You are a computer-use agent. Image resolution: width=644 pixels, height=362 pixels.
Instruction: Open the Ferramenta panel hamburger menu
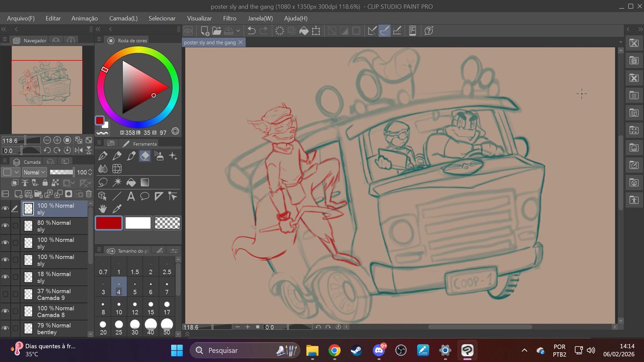(x=99, y=143)
